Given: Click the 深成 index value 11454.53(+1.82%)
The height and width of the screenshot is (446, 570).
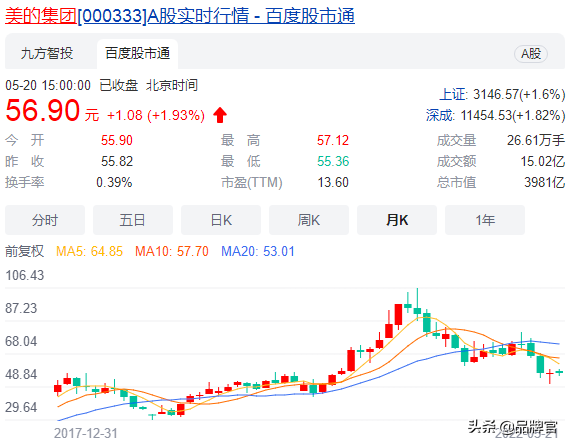Looking at the screenshot, I should tap(513, 116).
